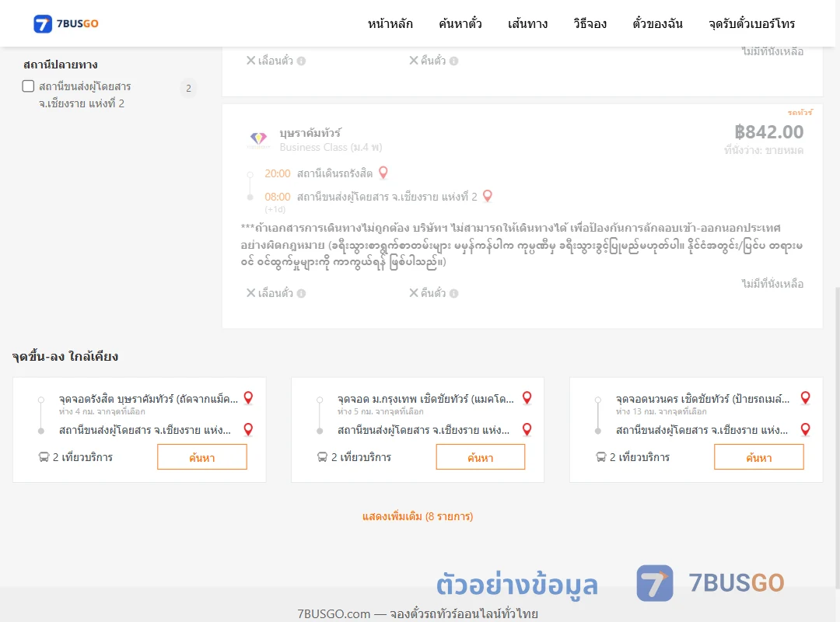
Task: Open the จุดรับตั๋วเบอร์โทร menu item
Action: 751,23
